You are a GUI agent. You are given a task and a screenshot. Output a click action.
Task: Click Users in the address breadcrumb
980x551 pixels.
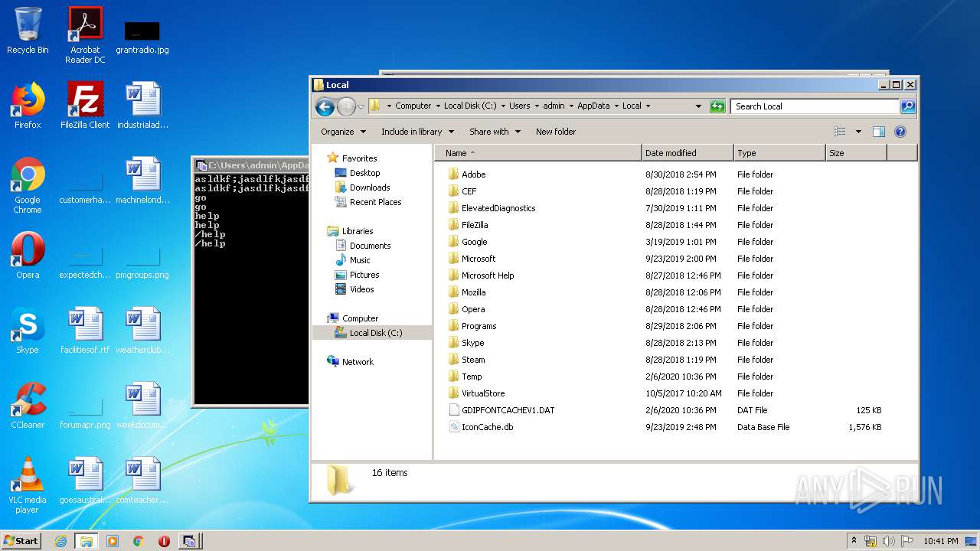(x=519, y=106)
